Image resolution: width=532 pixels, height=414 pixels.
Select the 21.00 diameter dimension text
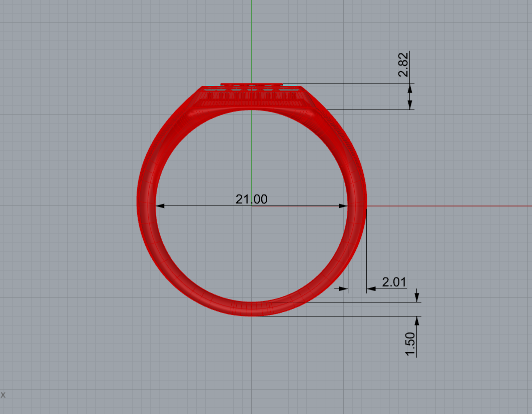pyautogui.click(x=251, y=199)
